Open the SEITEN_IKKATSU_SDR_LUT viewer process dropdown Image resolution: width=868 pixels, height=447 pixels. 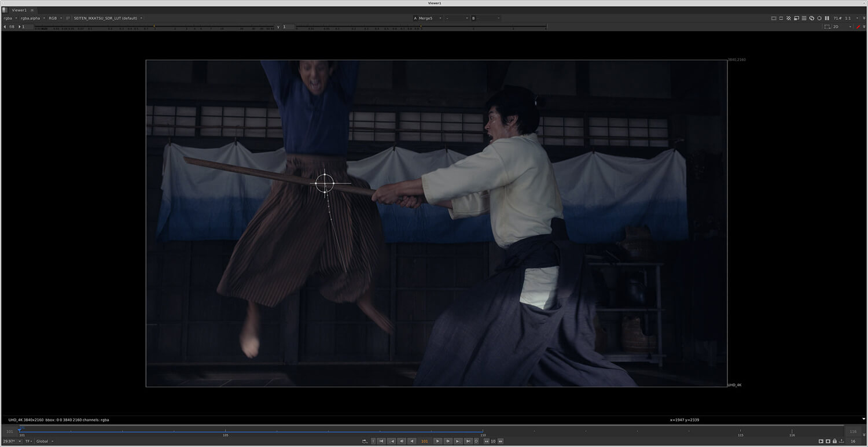click(x=108, y=18)
